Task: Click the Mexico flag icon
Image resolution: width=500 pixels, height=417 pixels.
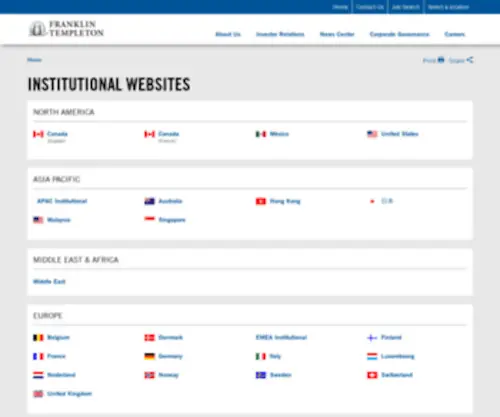Action: (x=261, y=134)
